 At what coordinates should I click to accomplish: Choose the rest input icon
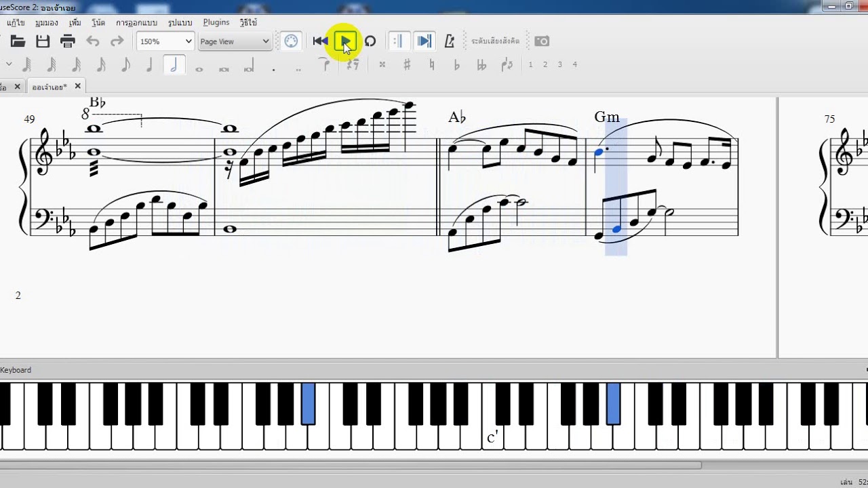coord(352,65)
